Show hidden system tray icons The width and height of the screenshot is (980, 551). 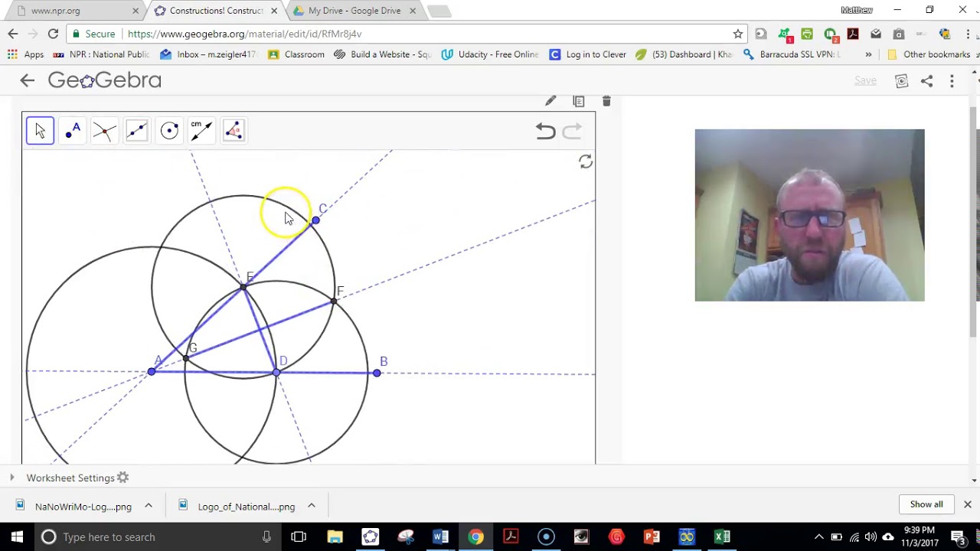(x=818, y=536)
